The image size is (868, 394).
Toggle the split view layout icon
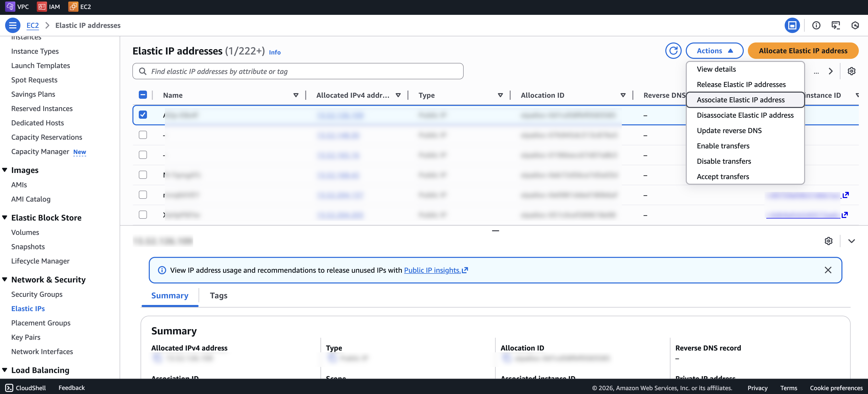792,25
